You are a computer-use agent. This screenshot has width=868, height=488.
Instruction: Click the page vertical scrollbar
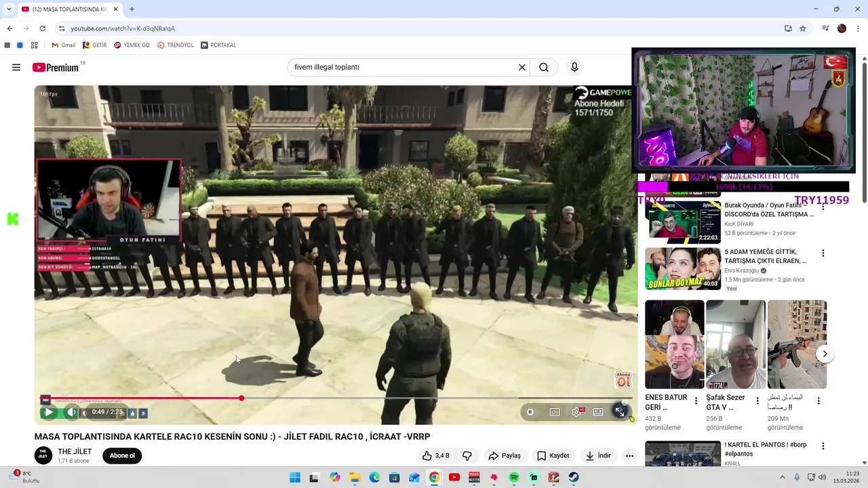(865, 132)
